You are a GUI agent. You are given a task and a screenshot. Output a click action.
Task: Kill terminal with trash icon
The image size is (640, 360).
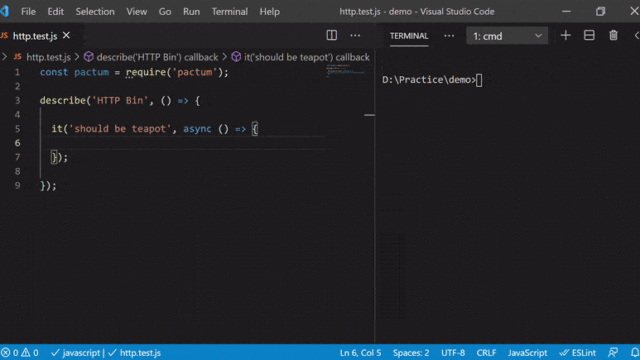click(x=613, y=36)
